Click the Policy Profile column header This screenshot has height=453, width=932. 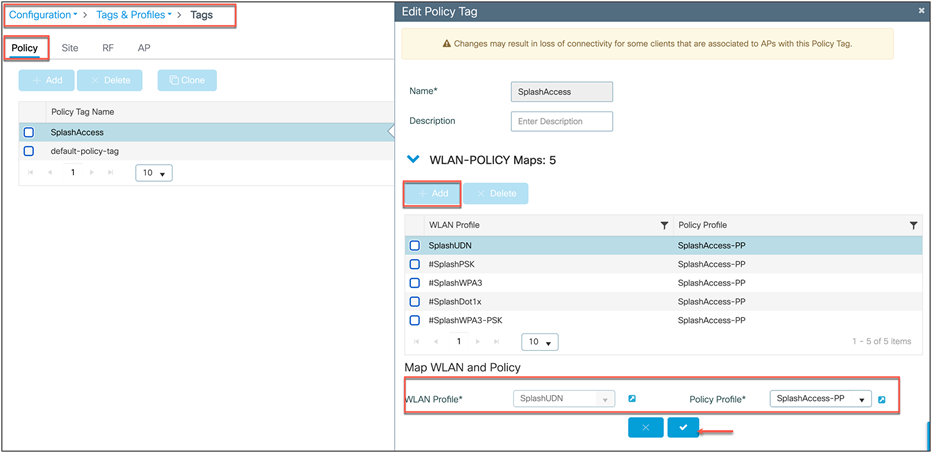702,225
